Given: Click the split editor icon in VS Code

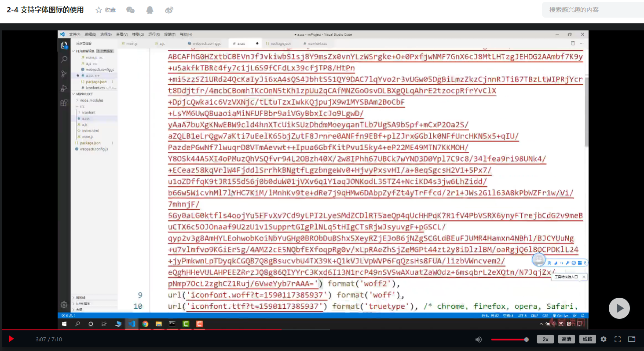Looking at the screenshot, I should pos(573,43).
